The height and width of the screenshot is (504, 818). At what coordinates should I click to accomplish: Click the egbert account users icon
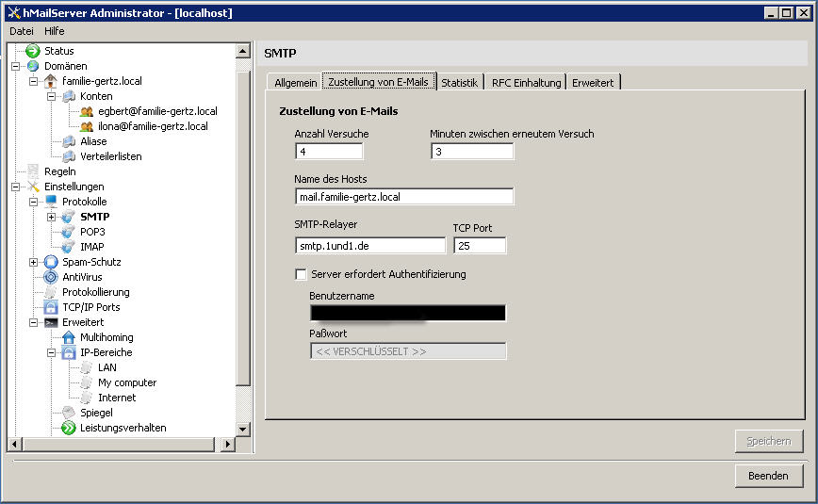87,111
